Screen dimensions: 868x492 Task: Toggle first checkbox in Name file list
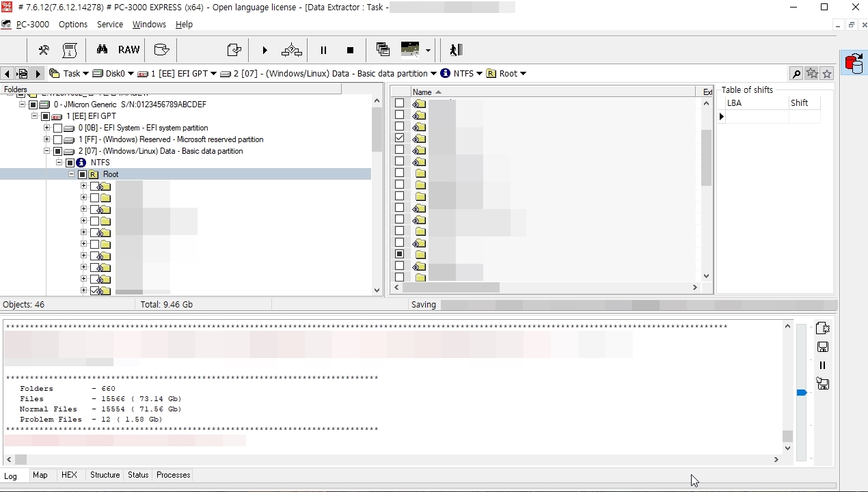coord(400,103)
